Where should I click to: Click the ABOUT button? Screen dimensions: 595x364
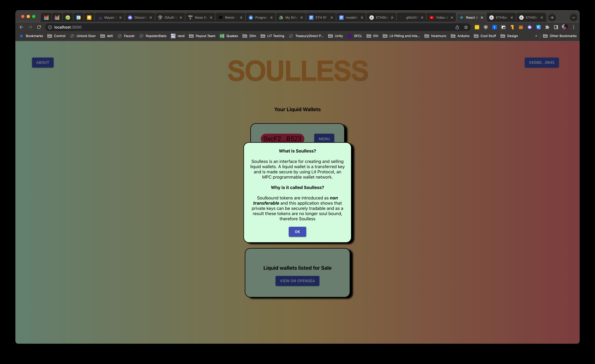click(x=43, y=63)
